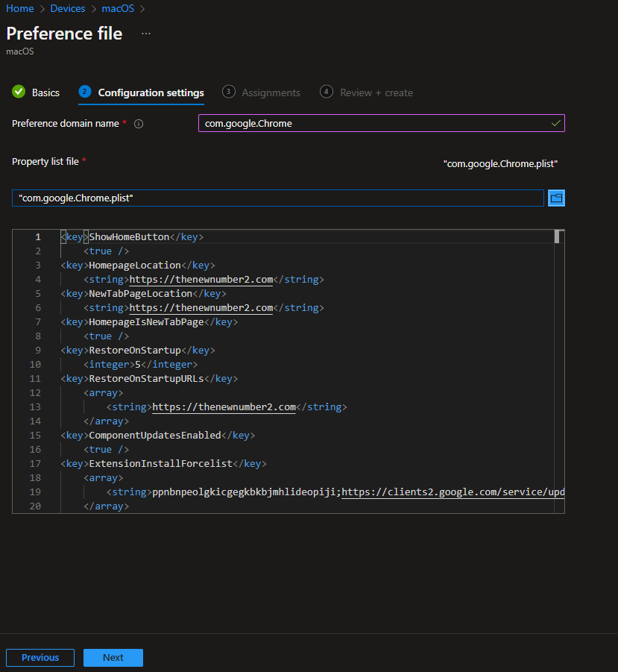Click the Previous button

[40, 657]
